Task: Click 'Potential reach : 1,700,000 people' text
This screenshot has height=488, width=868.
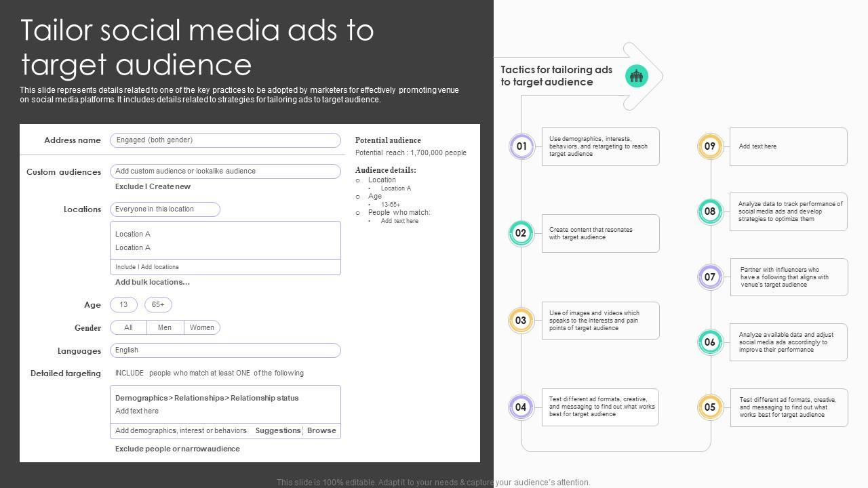Action: pos(411,152)
